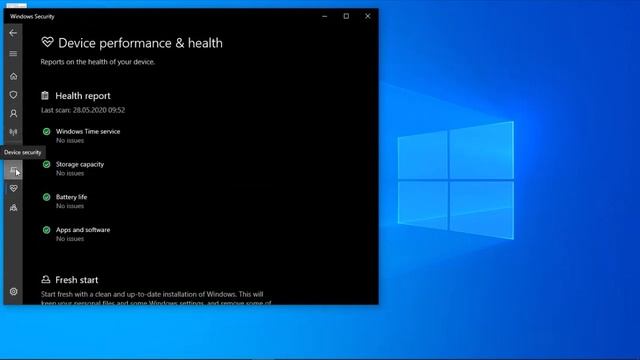
Task: Open Settings gear in sidebar
Action: (13, 291)
